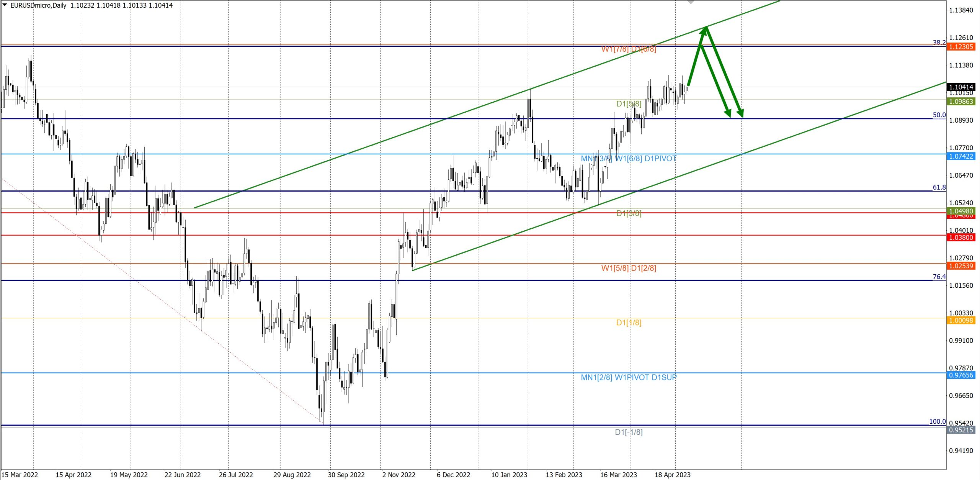The width and height of the screenshot is (980, 480).
Task: Click the 2 Nov 2022 date on time axis
Action: (399, 475)
